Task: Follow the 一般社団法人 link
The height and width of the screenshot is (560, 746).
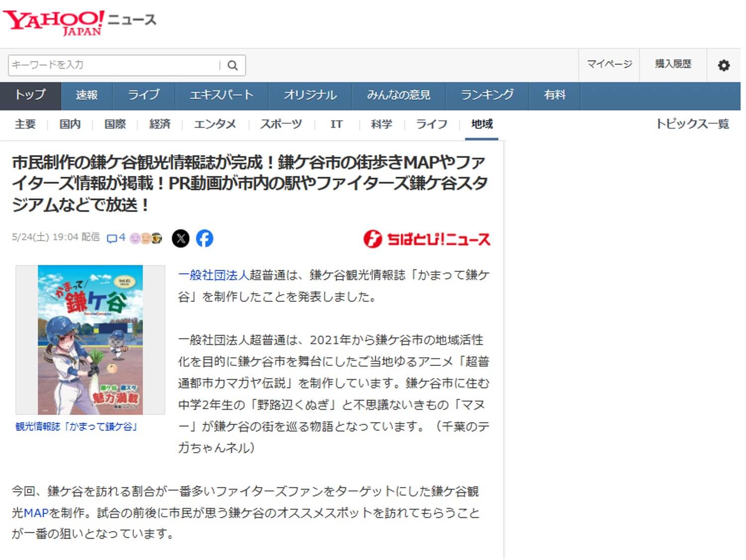Action: click(213, 275)
